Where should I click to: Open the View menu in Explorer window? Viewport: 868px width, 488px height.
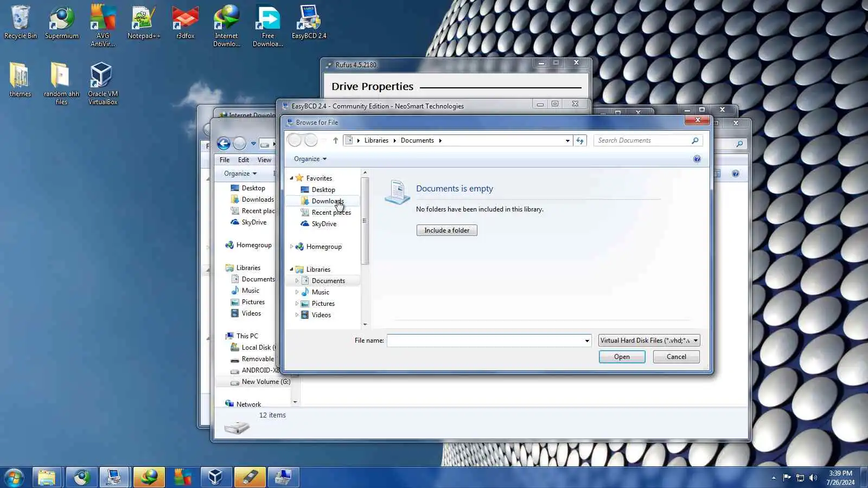coord(264,160)
